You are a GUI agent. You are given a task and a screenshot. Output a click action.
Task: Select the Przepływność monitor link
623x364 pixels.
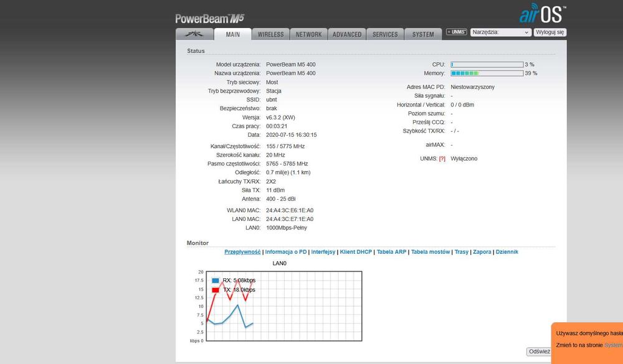(242, 252)
